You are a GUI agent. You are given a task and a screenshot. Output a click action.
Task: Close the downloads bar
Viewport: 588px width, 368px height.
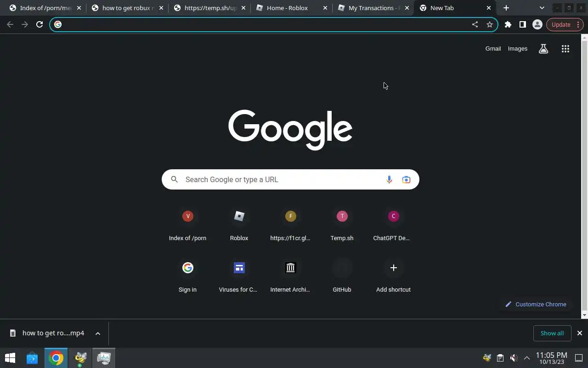580,333
